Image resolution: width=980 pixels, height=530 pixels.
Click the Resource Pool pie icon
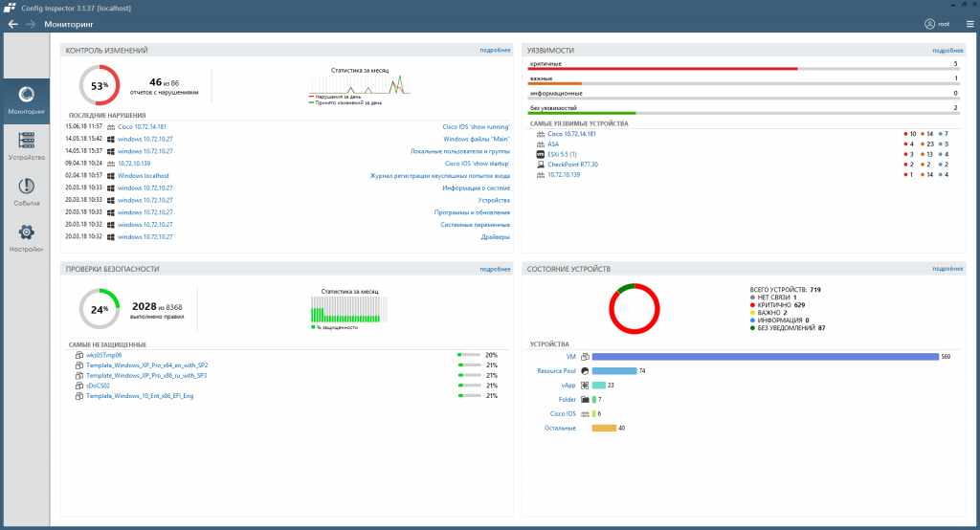(x=585, y=370)
